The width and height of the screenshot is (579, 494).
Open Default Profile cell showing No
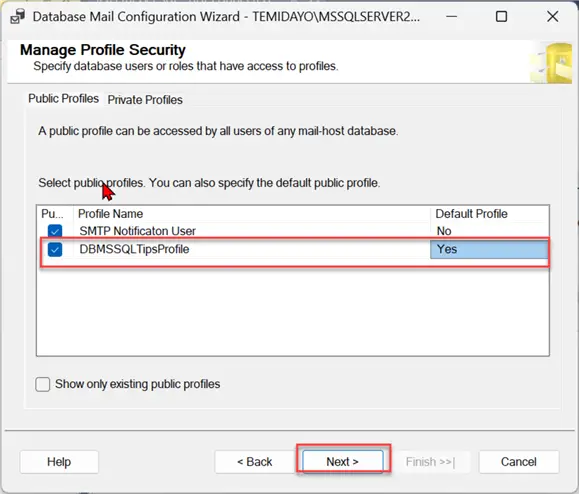[489, 231]
